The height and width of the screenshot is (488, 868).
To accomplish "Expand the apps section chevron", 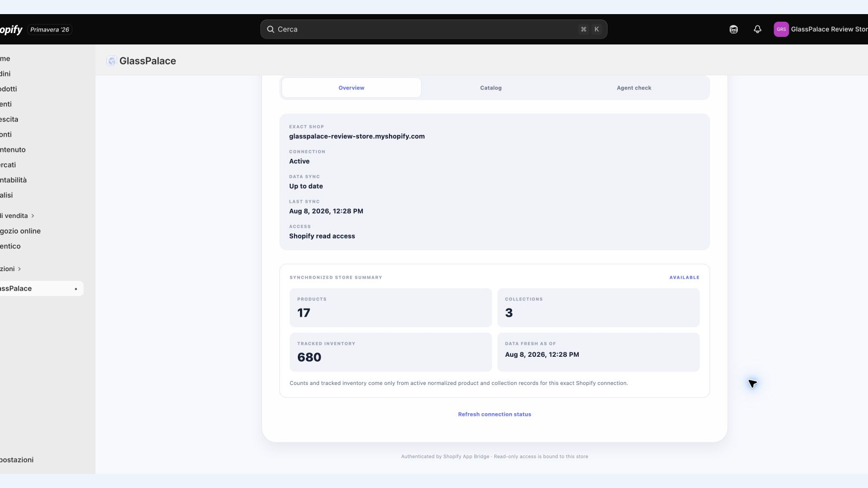I will (20, 269).
